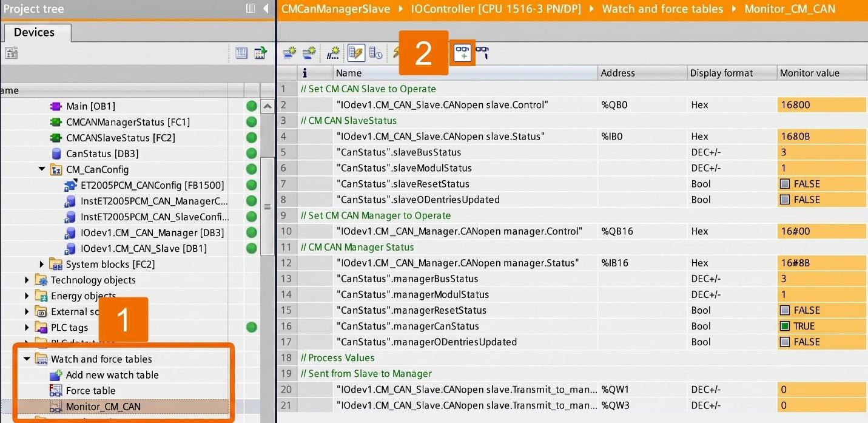Click the ET2005PCM_CANConfig [FB1500] block icon

[x=71, y=185]
